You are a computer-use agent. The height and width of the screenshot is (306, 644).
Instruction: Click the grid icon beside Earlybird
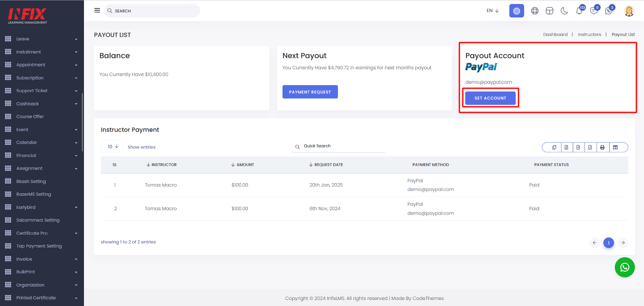click(8, 207)
